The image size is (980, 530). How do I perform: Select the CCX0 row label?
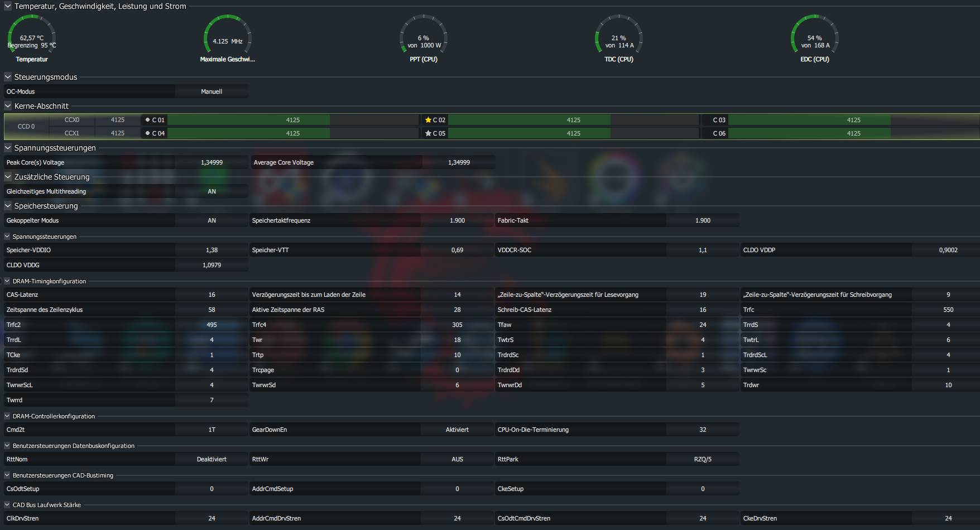pyautogui.click(x=72, y=120)
